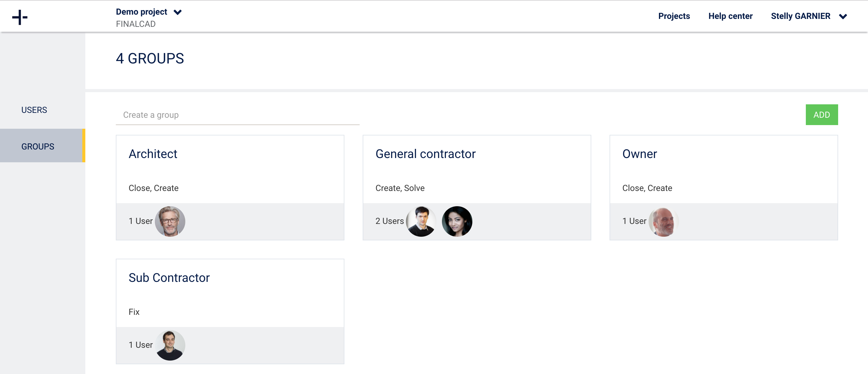Click the plus icon in top left corner

point(20,16)
